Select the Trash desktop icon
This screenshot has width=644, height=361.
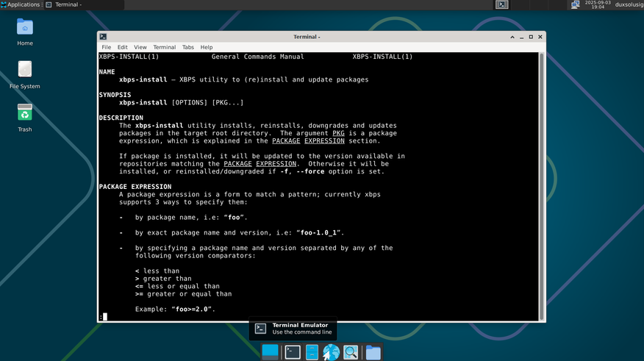(x=25, y=118)
